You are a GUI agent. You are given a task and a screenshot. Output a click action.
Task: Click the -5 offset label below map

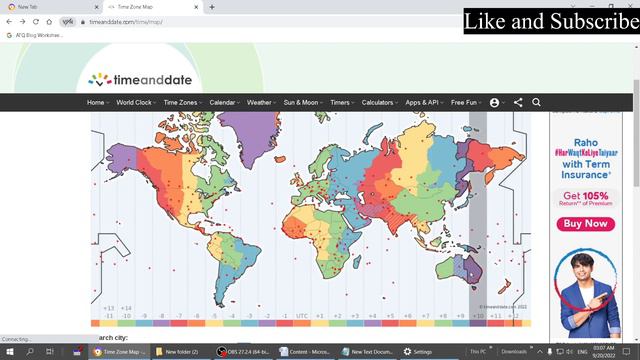point(214,316)
